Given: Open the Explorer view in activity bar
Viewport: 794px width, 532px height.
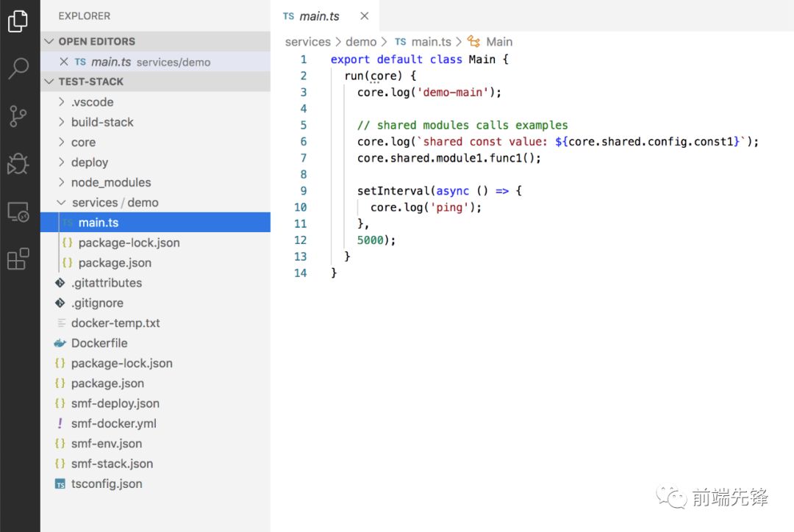Looking at the screenshot, I should (x=18, y=21).
